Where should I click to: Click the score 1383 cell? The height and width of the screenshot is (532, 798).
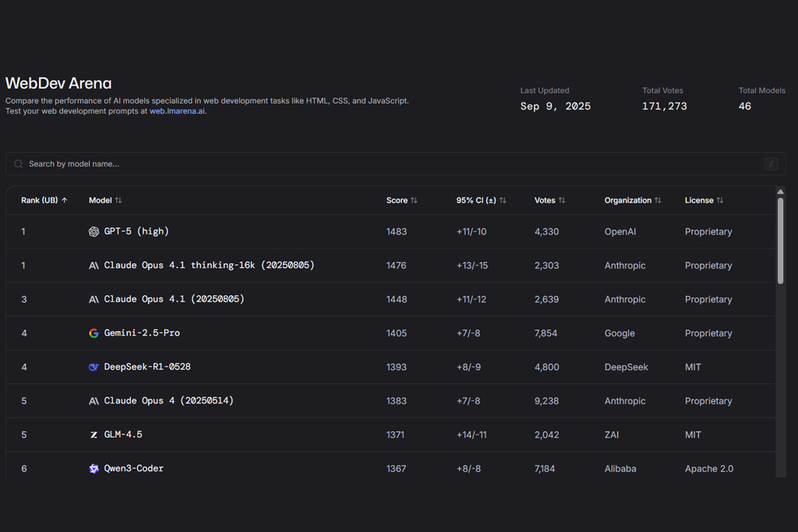397,401
